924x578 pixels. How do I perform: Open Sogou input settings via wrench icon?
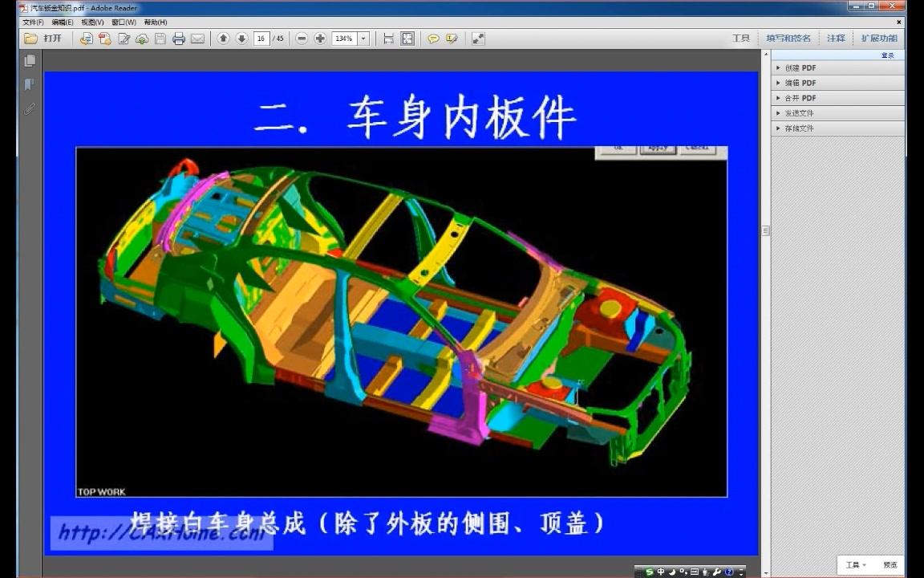coord(716,573)
